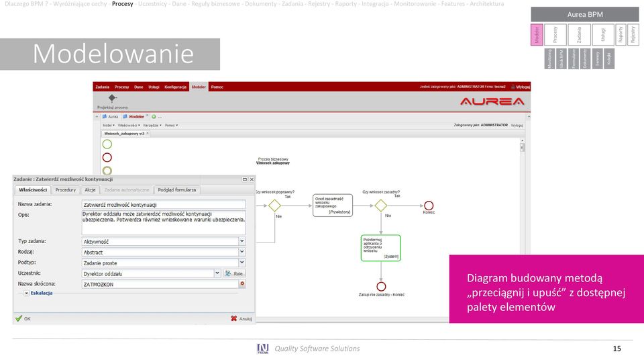Click the Projektuj procesy diamond icon
The width and height of the screenshot is (644, 356).
[112, 98]
